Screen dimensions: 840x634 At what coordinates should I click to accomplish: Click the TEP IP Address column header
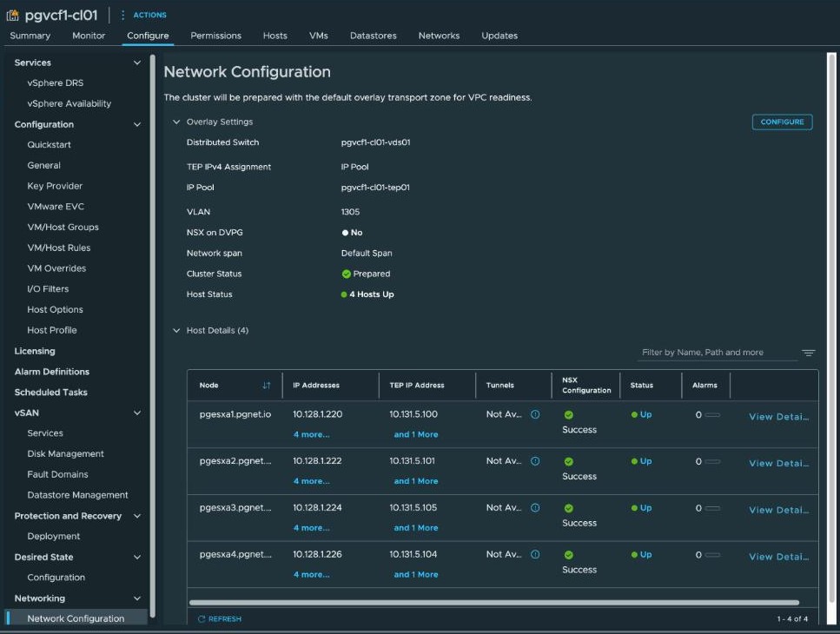[417, 385]
